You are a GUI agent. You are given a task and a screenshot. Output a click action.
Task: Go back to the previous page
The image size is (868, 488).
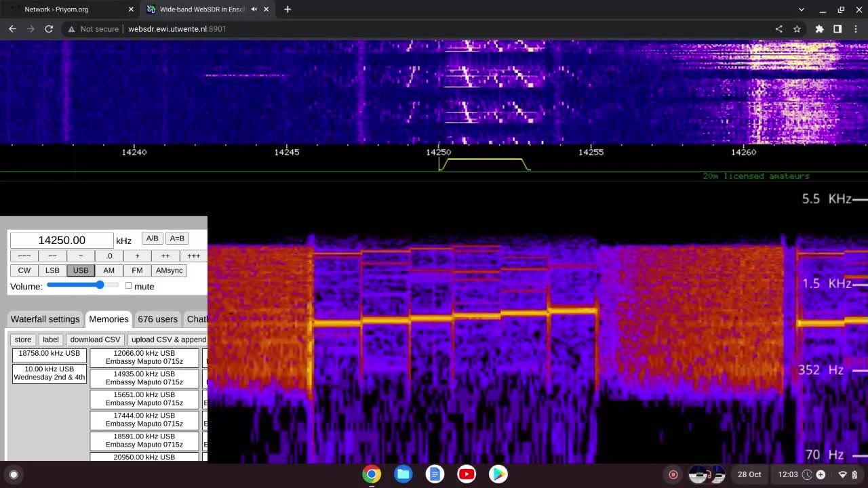point(12,29)
